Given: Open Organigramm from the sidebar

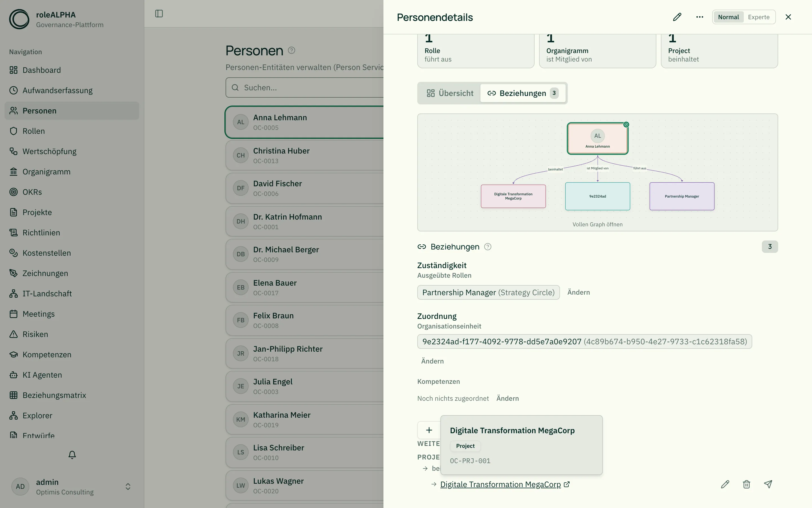Looking at the screenshot, I should 72,172.
